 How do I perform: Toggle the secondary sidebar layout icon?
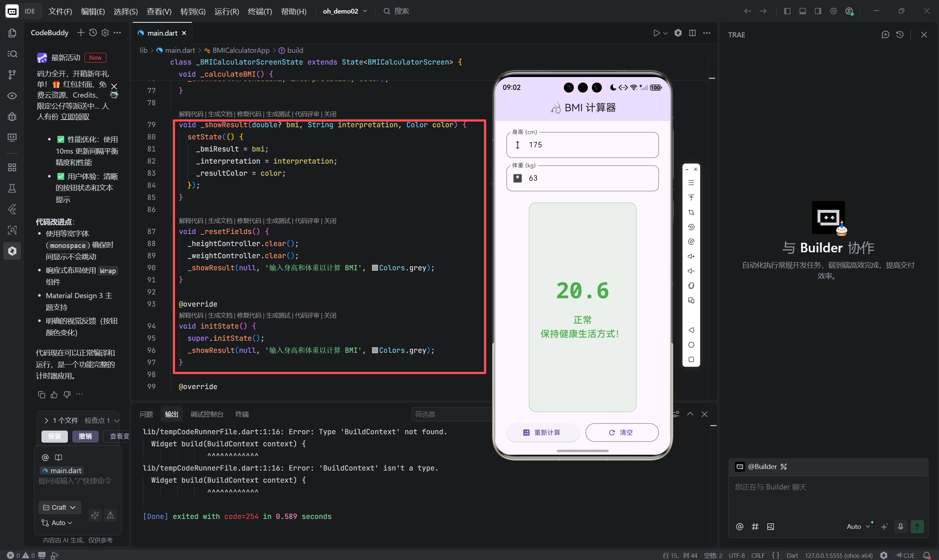click(818, 11)
